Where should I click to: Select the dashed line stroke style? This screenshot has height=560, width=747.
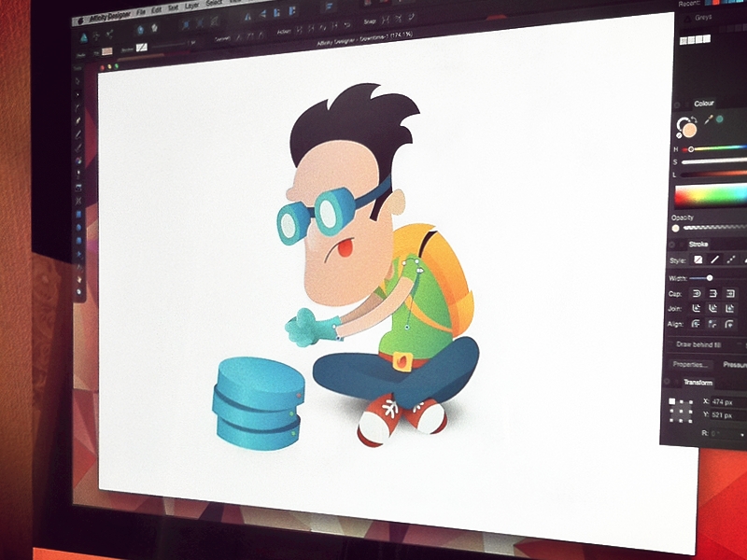730,259
